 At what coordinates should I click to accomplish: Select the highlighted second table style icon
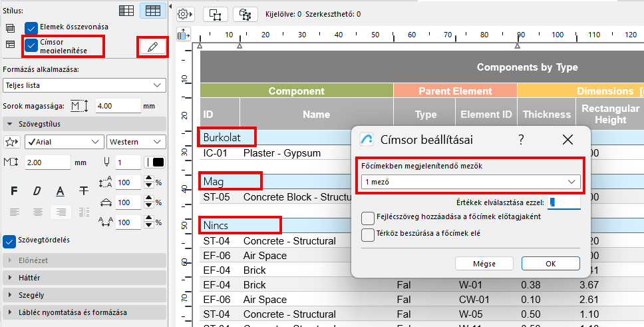click(153, 11)
